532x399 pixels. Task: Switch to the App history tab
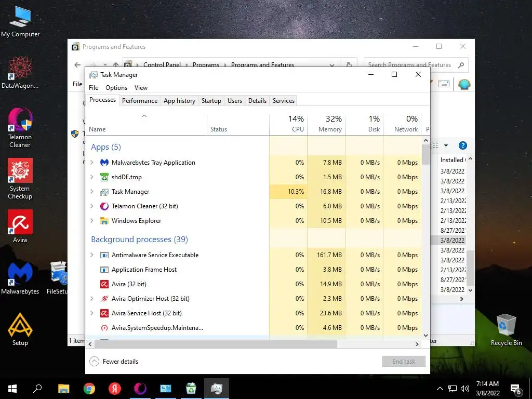point(179,101)
